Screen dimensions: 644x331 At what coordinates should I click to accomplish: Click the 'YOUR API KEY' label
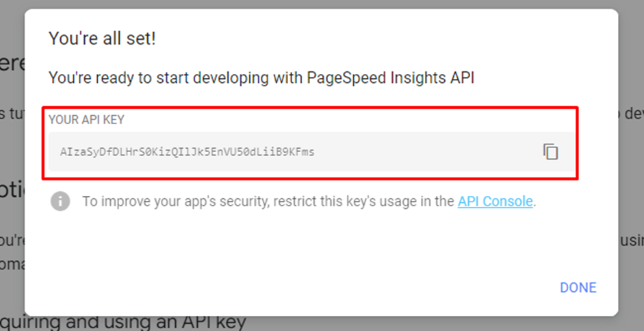pyautogui.click(x=86, y=120)
